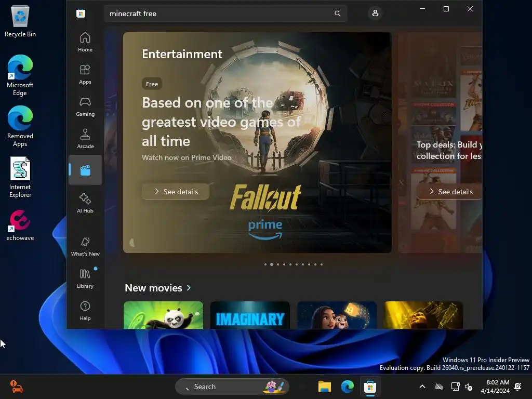Select the Entertainment movies icon in sidebar
Screen dimensions: 532x399
click(x=85, y=170)
